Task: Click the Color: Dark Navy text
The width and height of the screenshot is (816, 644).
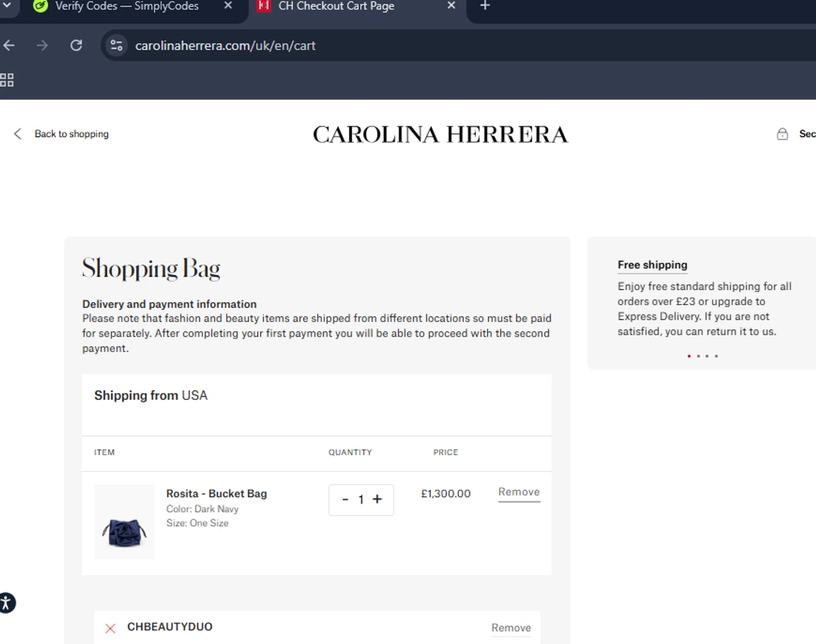Action: [x=202, y=509]
